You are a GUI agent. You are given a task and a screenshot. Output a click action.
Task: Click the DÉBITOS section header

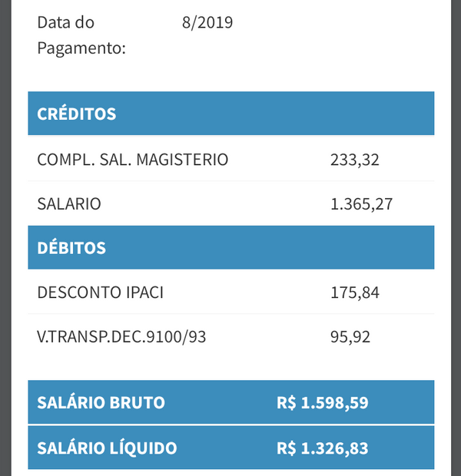(71, 248)
